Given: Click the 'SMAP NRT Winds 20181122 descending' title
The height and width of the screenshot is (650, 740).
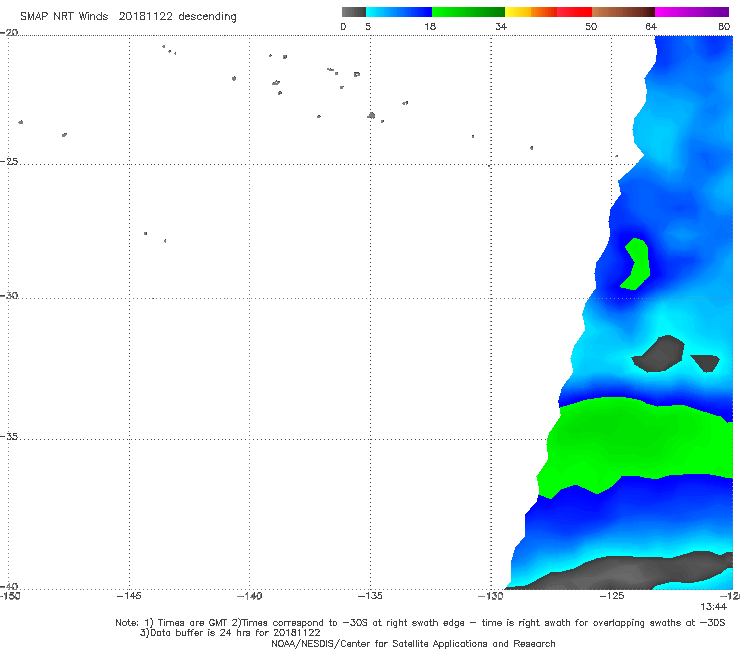Looking at the screenshot, I should coord(128,17).
